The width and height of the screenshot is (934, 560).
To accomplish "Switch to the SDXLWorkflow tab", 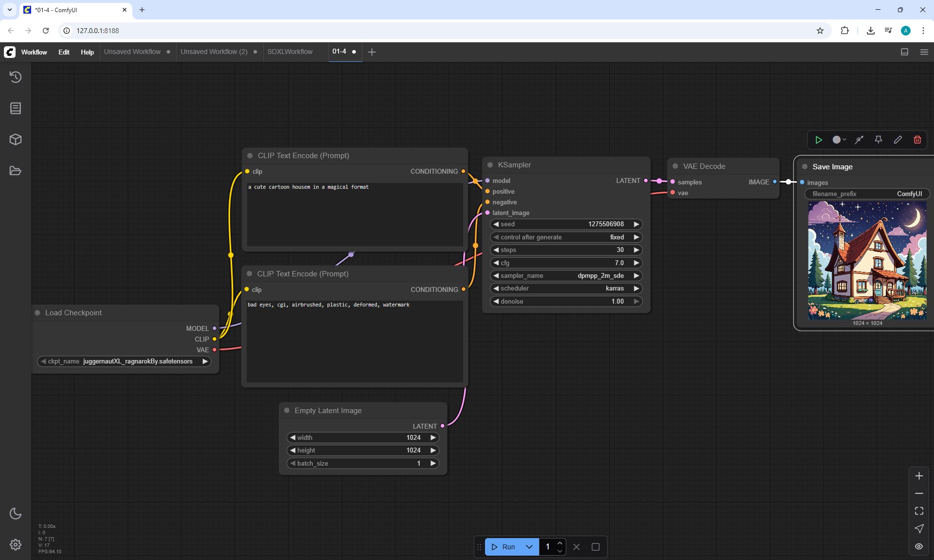I will pyautogui.click(x=290, y=52).
